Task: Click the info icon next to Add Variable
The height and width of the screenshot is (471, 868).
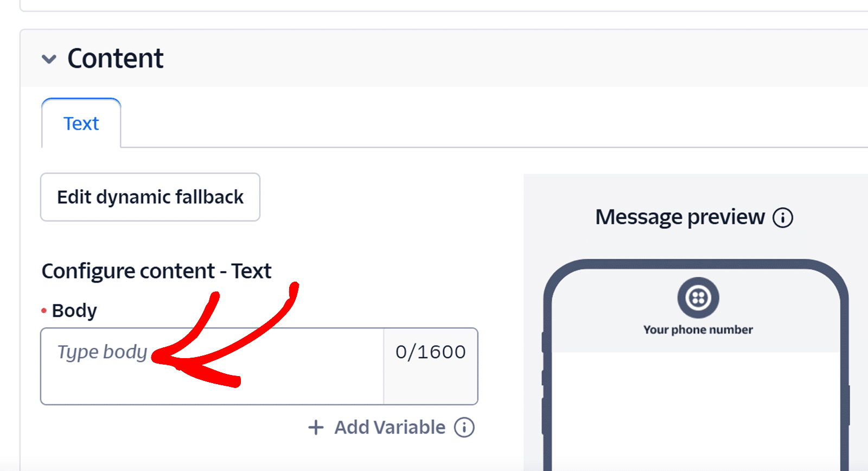Action: [464, 428]
